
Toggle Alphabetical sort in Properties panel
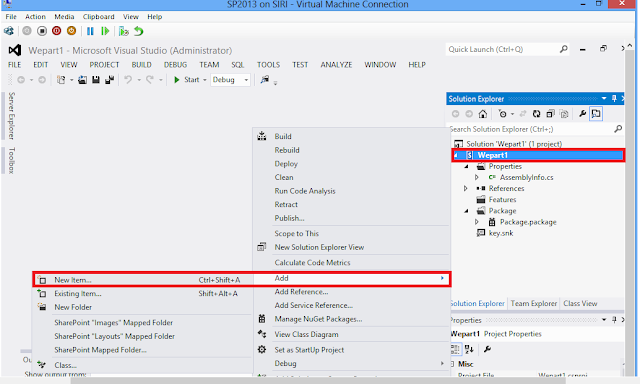[469, 349]
